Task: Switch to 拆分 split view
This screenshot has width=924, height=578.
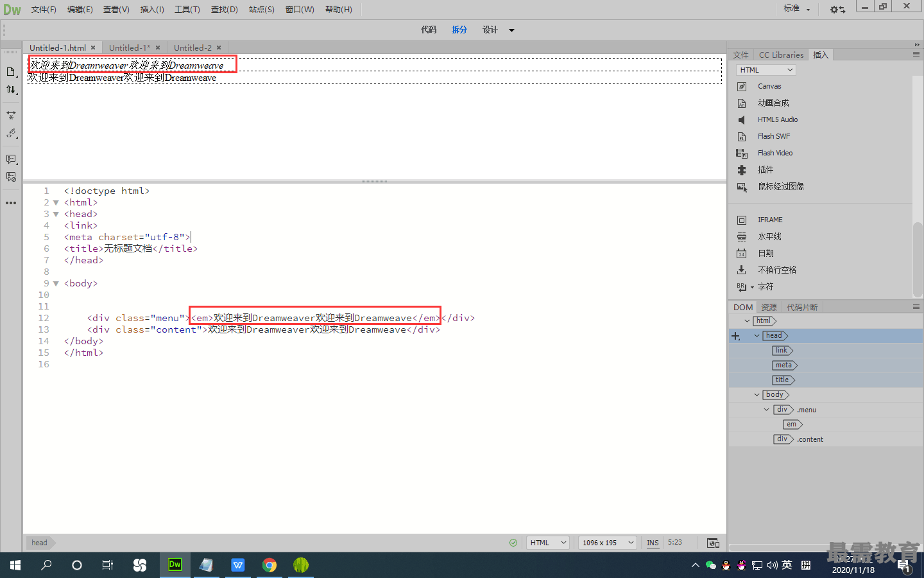Action: coord(459,30)
